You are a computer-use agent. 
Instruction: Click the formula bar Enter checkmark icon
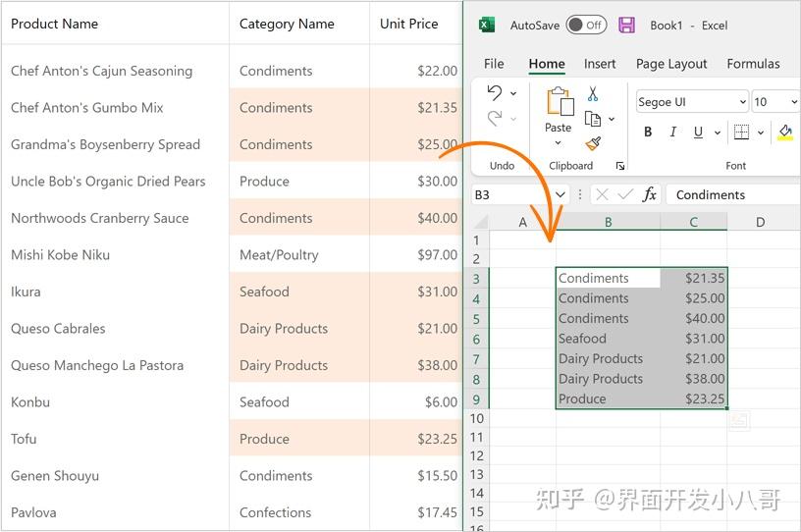coord(625,194)
